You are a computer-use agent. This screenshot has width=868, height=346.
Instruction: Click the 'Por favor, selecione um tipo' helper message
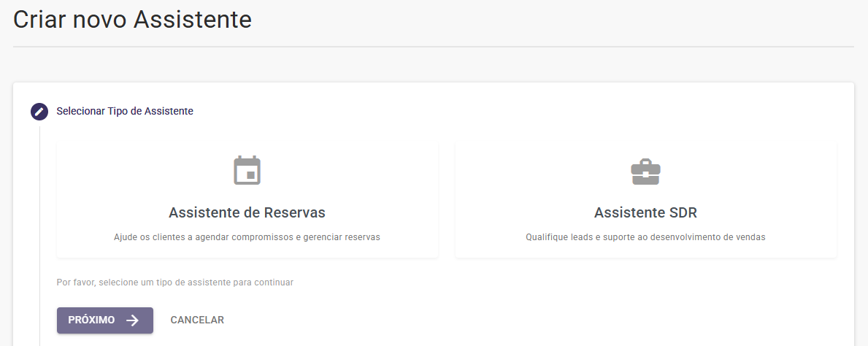pos(175,282)
